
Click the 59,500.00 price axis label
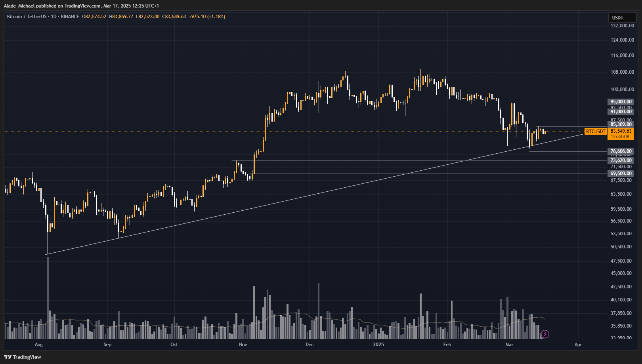[x=621, y=209]
